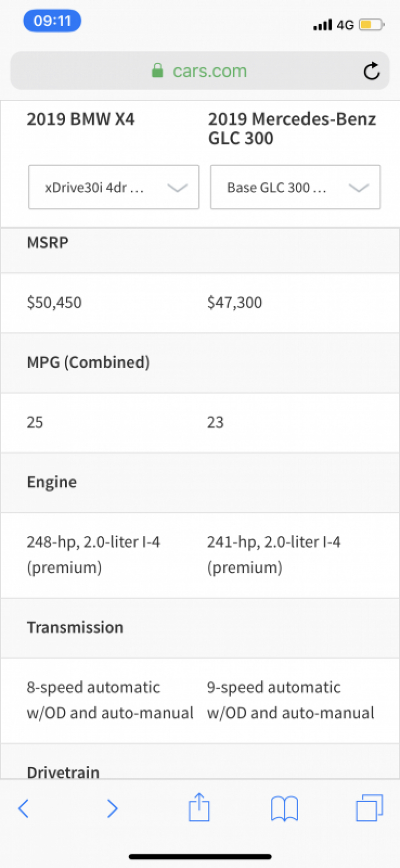Viewport: 400px width, 868px height.
Task: Show open tabs via tabs icon
Action: [370, 807]
